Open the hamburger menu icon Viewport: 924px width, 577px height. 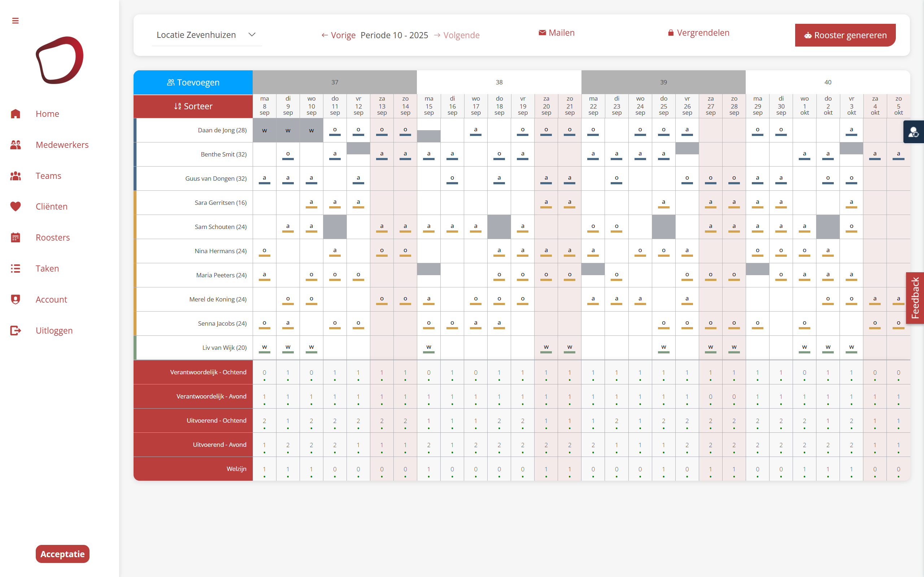tap(15, 21)
